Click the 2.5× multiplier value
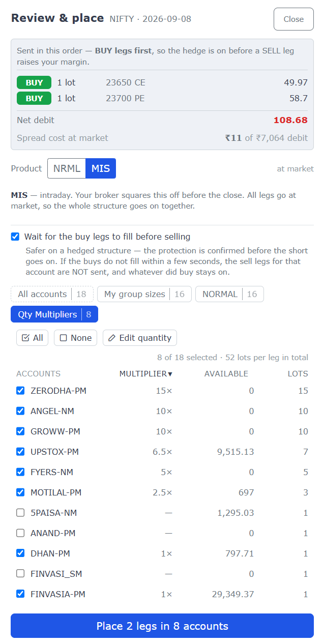This screenshot has height=644, width=324. [163, 492]
